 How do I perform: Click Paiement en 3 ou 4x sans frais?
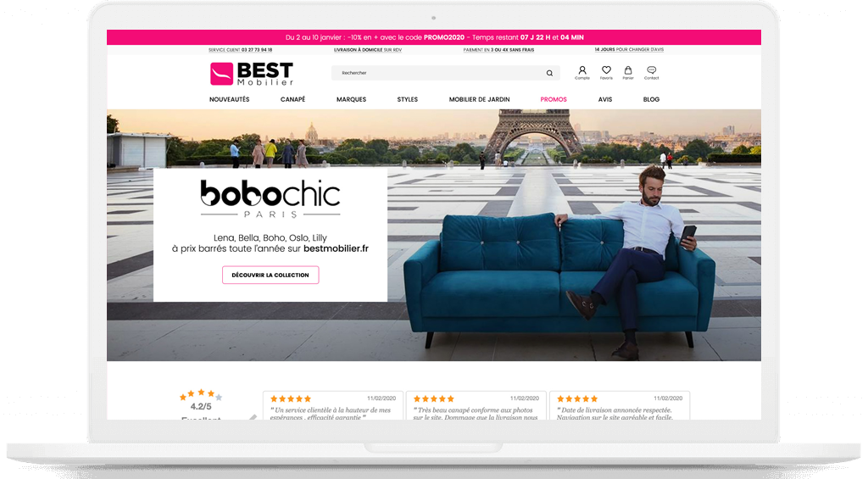click(498, 50)
